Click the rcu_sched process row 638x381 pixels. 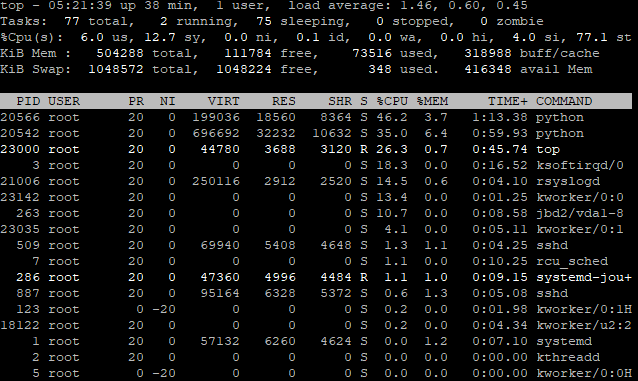coord(316,261)
